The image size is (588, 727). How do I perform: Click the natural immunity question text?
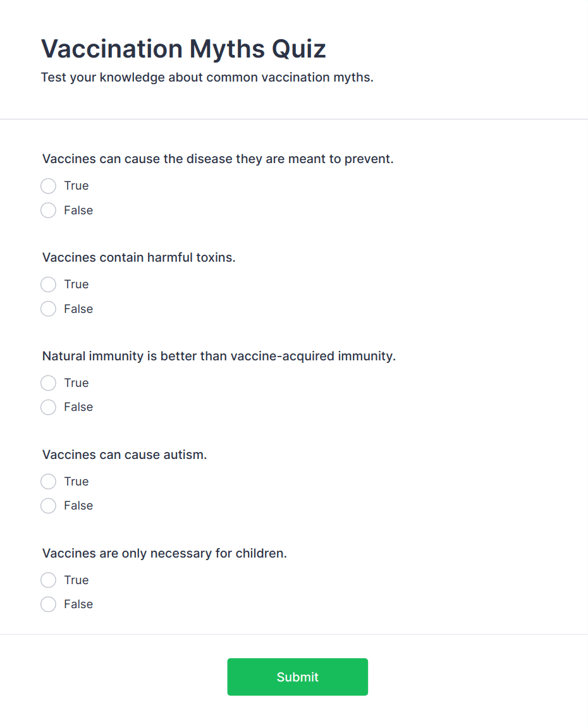(219, 356)
